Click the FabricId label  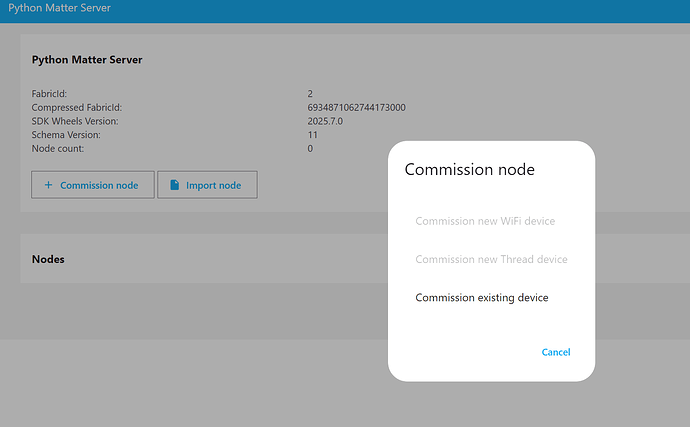tap(49, 94)
